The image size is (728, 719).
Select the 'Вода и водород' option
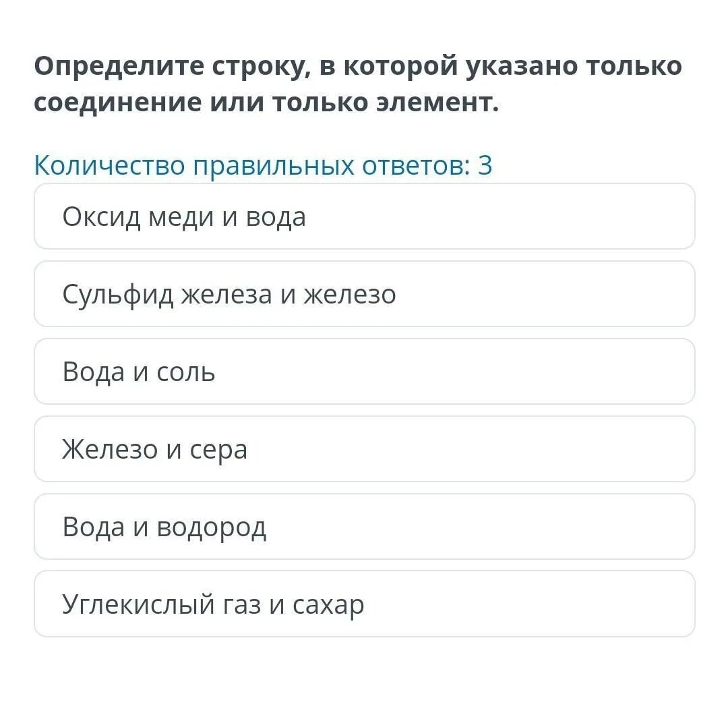tap(365, 527)
